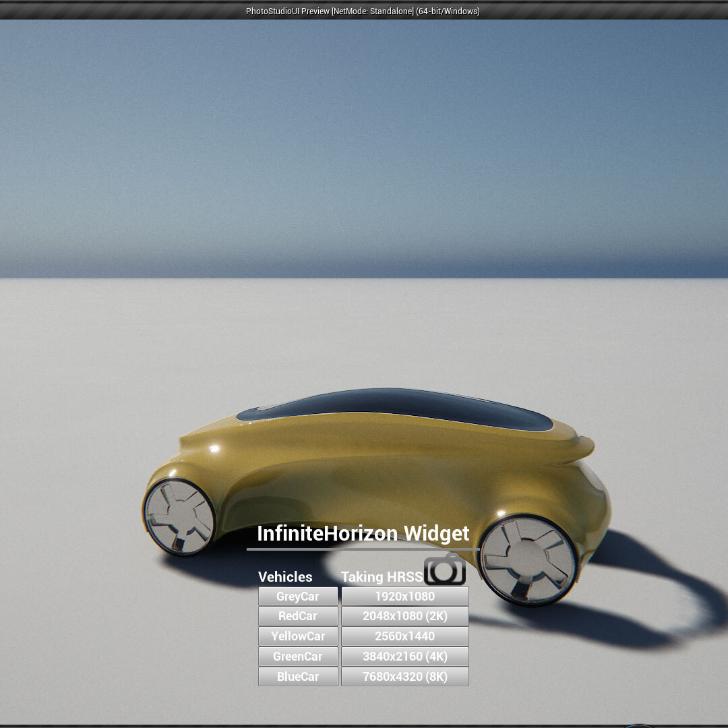Capture at 2048x1080 (2K)
The height and width of the screenshot is (728, 728).
click(405, 616)
